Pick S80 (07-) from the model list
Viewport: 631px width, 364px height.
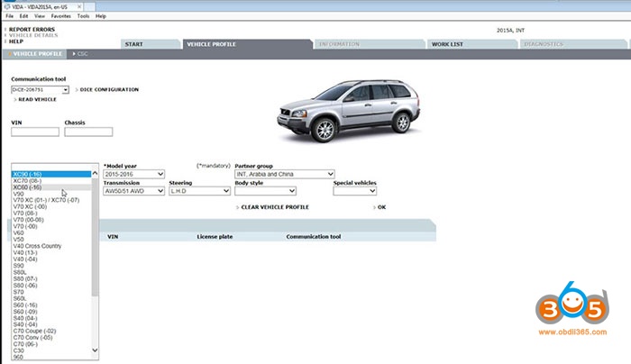click(25, 278)
